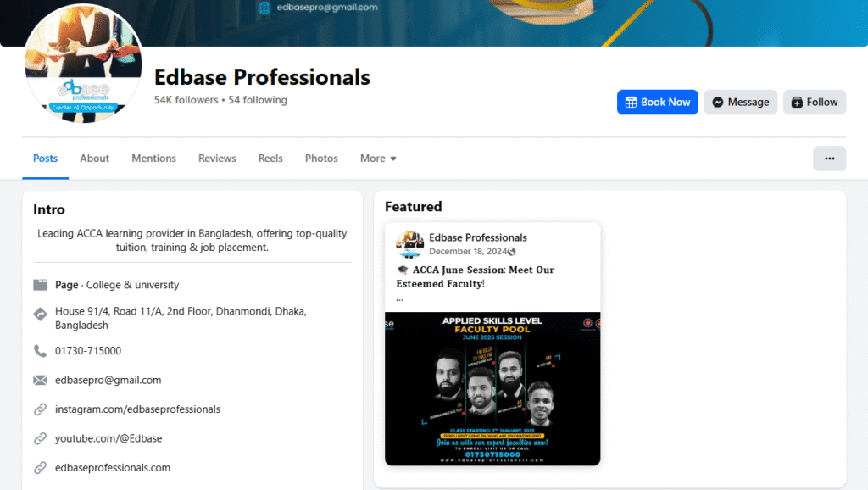Image resolution: width=868 pixels, height=490 pixels.
Task: Expand the truncated featured post text ellipsis
Action: coord(400,299)
